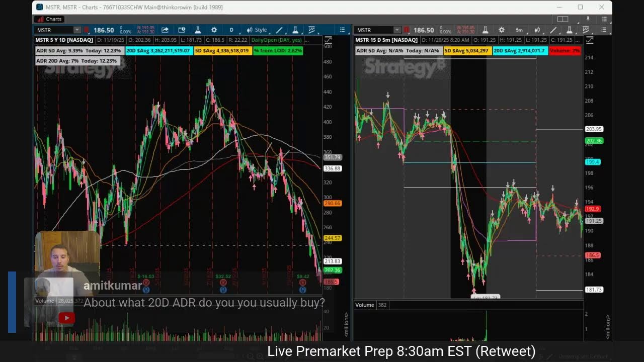Click the 181.73 price bubble on right axis
The height and width of the screenshot is (362, 644).
click(594, 290)
